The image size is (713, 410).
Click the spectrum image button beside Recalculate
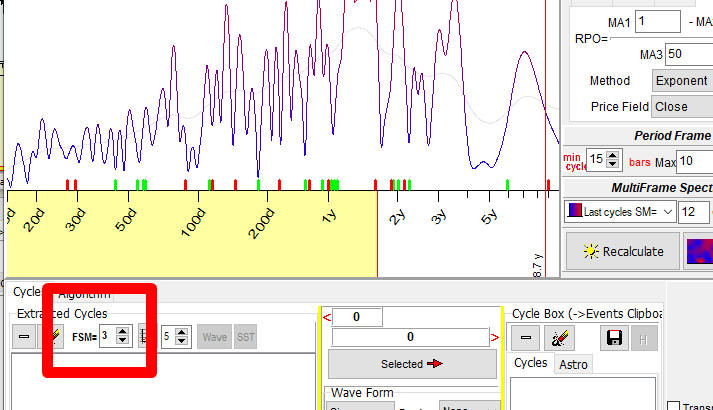point(698,251)
